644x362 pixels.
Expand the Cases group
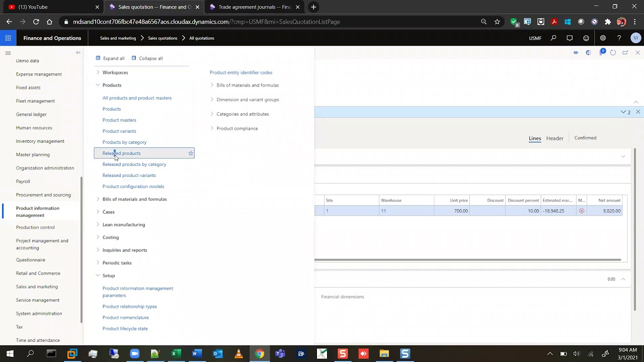[x=98, y=212]
